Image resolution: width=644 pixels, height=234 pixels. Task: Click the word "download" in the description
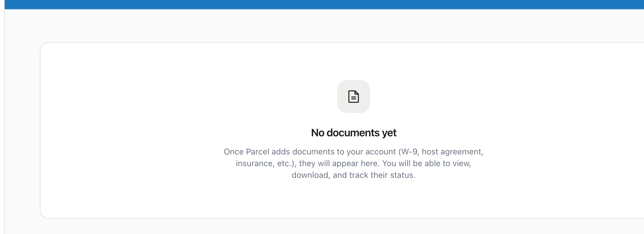310,175
